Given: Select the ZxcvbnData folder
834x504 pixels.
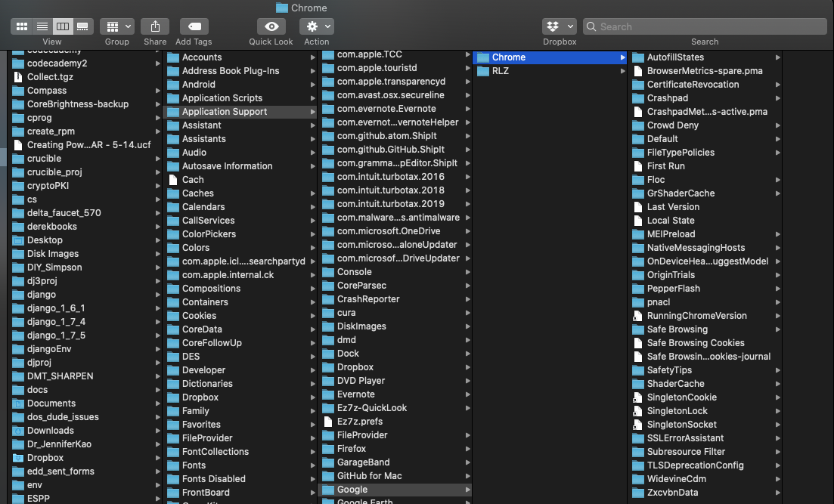Looking at the screenshot, I should tap(705, 493).
